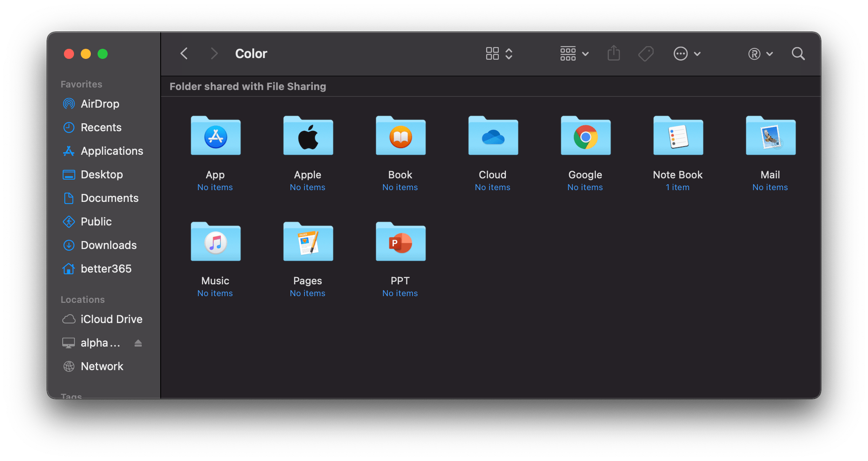
Task: Zoom window with the green button
Action: coord(103,54)
